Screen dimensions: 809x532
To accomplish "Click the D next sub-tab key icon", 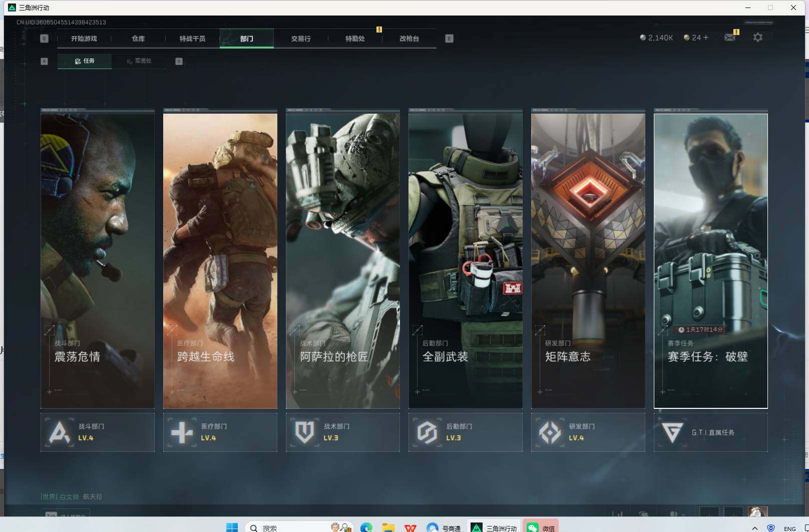I will pos(179,61).
